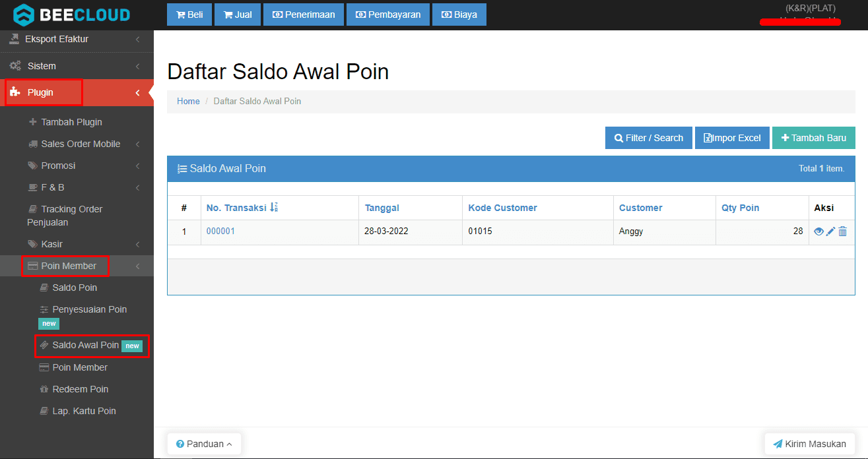868x459 pixels.
Task: Click the card icon beside the Poin Member sub-item
Action: click(44, 367)
